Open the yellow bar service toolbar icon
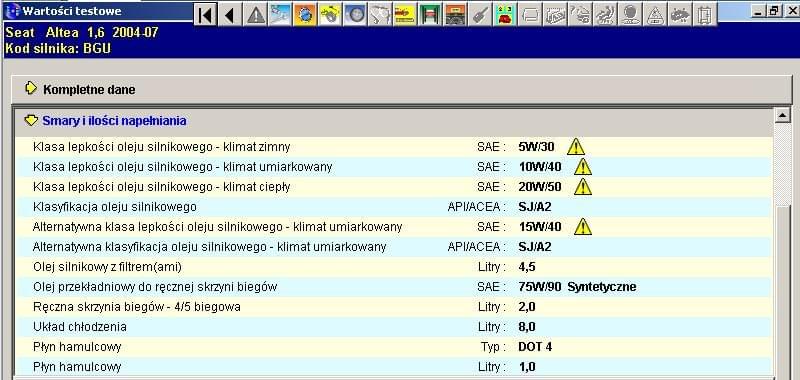800x380 pixels. 405,14
